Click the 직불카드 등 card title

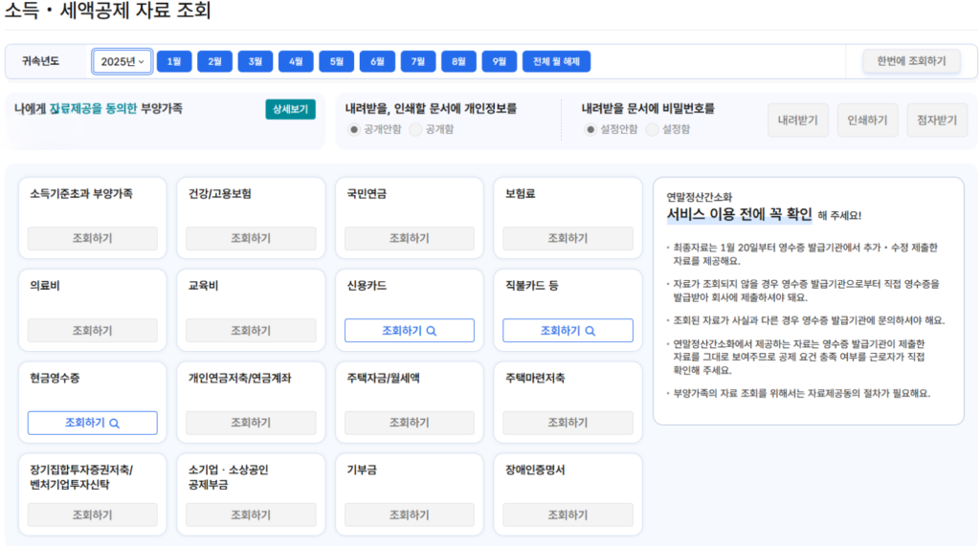click(532, 286)
